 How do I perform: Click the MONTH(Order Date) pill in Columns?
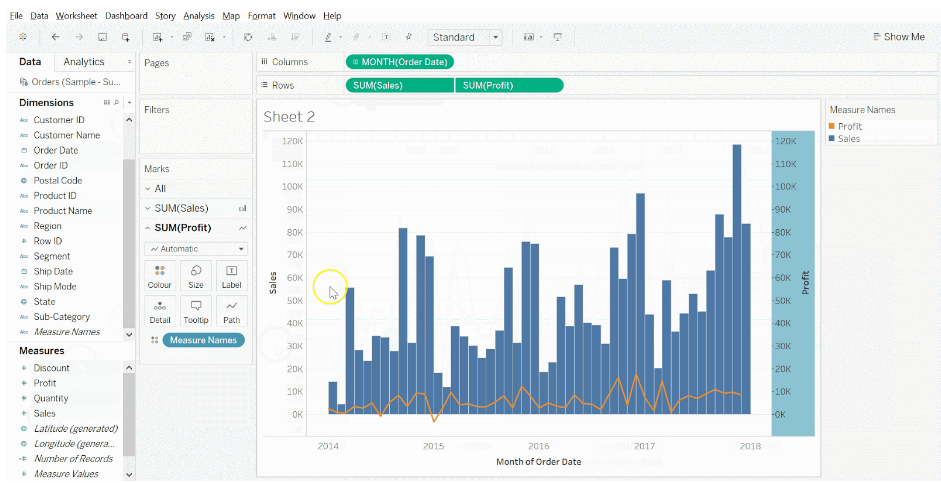tap(400, 62)
